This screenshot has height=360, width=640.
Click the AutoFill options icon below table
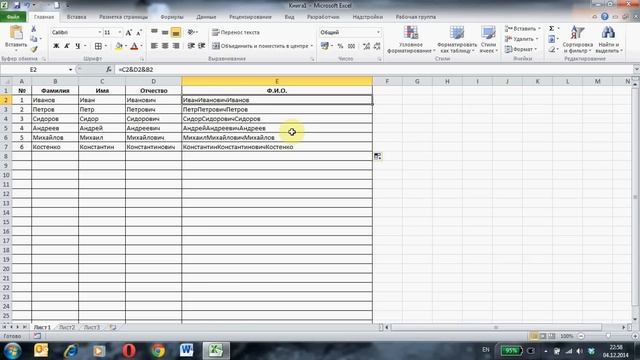pos(378,156)
